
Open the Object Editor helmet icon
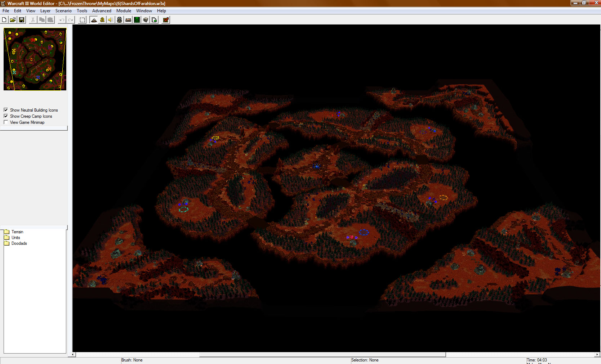(120, 20)
